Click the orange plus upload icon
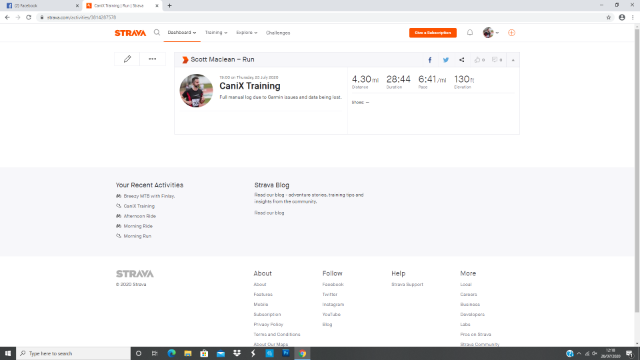 [x=511, y=33]
